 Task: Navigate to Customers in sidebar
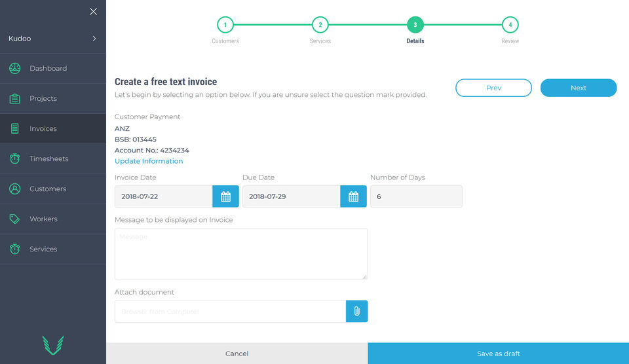coord(53,189)
